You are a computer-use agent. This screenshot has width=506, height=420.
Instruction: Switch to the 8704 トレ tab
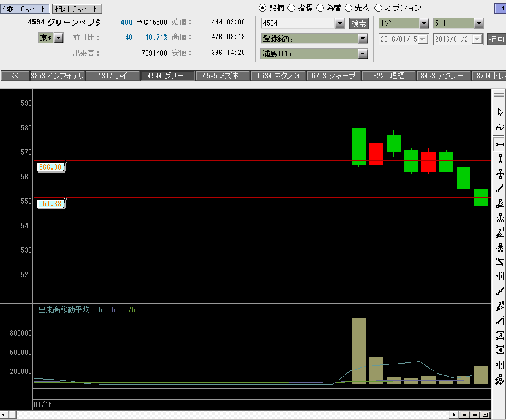(489, 76)
